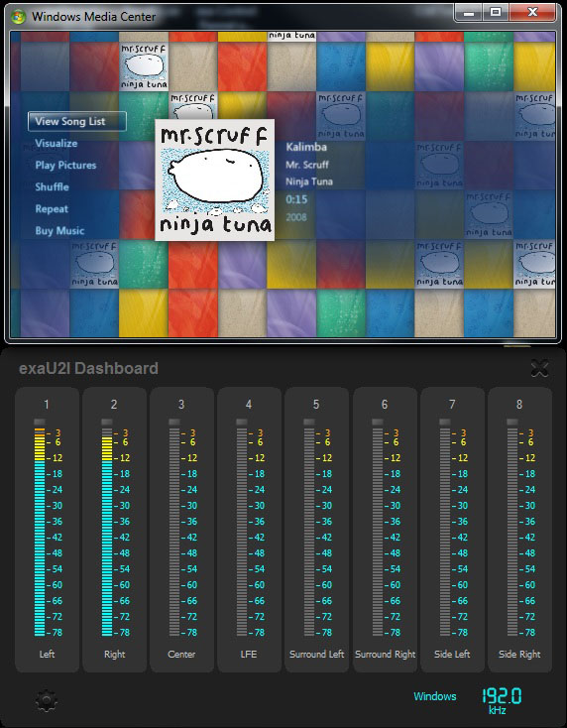Screen dimensions: 567x728
Task: Click channel 2 Right level meter
Action: pyautogui.click(x=107, y=532)
